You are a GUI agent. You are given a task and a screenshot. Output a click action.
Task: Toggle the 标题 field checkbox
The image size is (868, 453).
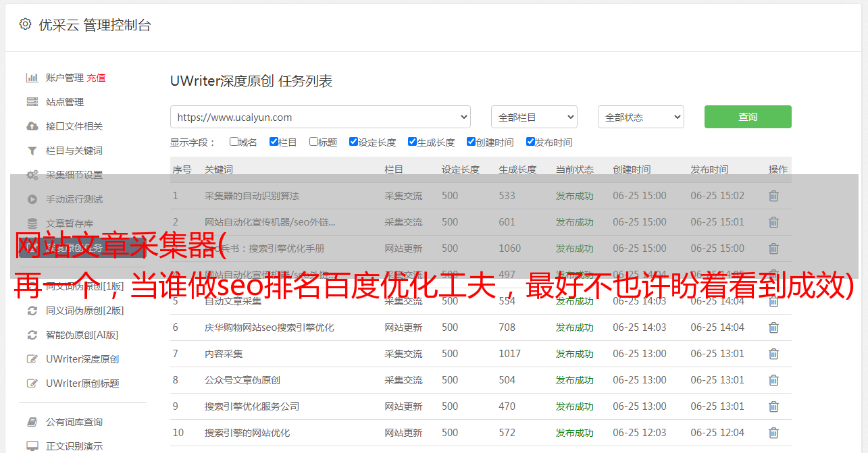click(x=313, y=142)
